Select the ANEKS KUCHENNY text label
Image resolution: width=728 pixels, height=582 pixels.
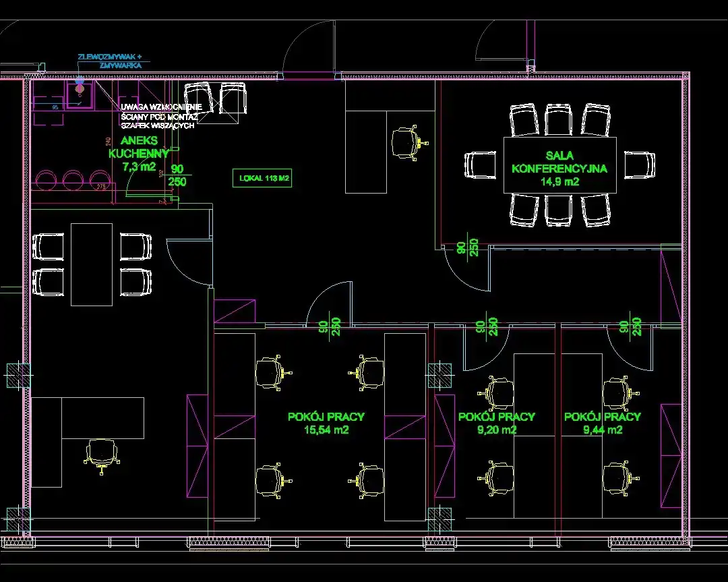[x=138, y=147]
